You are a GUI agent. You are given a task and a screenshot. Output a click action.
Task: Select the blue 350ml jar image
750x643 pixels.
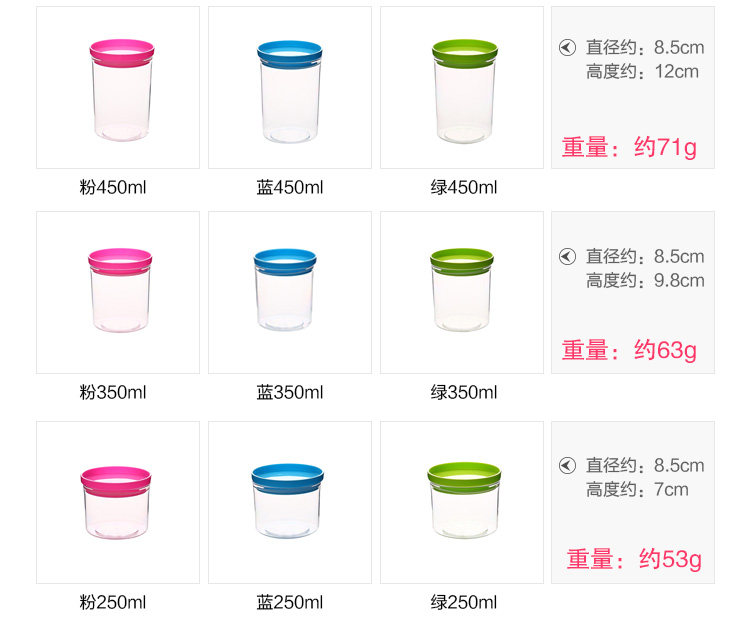click(290, 292)
